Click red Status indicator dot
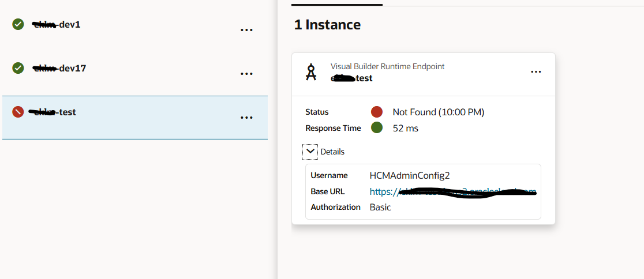 (377, 112)
